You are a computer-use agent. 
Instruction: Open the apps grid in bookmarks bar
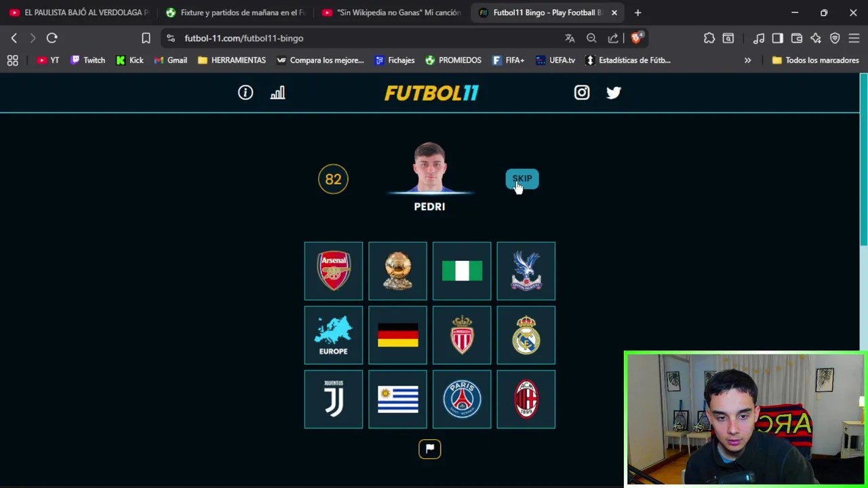12,60
